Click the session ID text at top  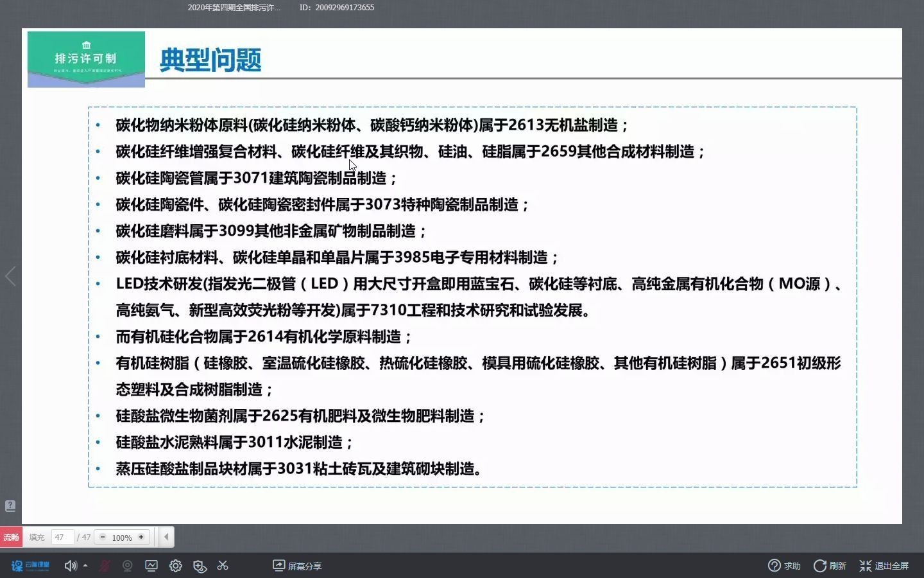pos(337,8)
